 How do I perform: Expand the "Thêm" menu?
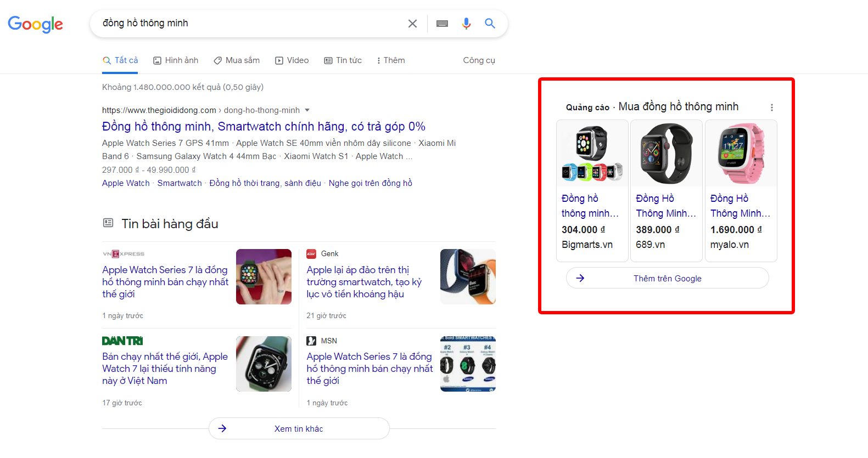pos(391,60)
